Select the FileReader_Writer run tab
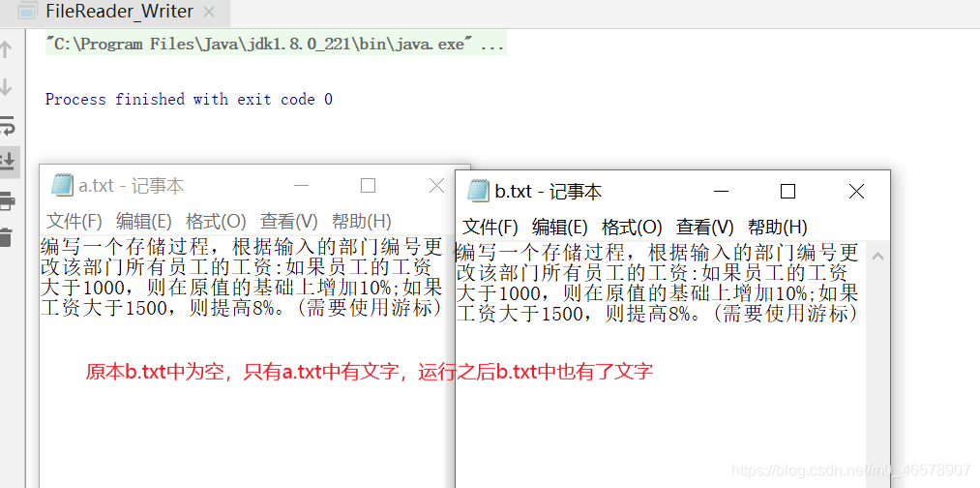This screenshot has width=980, height=488. click(116, 12)
